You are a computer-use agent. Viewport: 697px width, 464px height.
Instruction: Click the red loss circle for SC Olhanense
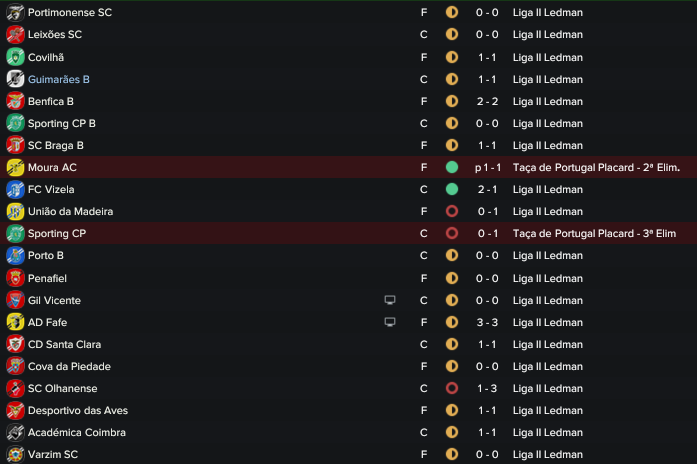[x=452, y=388]
